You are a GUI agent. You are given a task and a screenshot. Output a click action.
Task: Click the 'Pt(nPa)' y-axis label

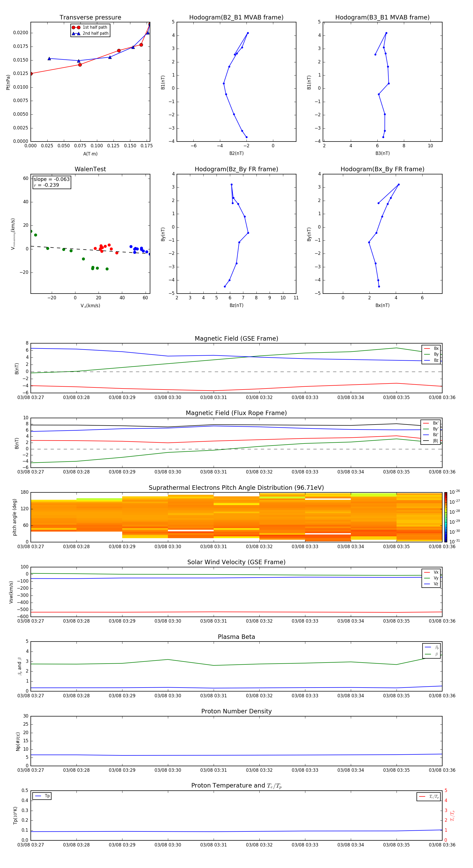click(8, 82)
